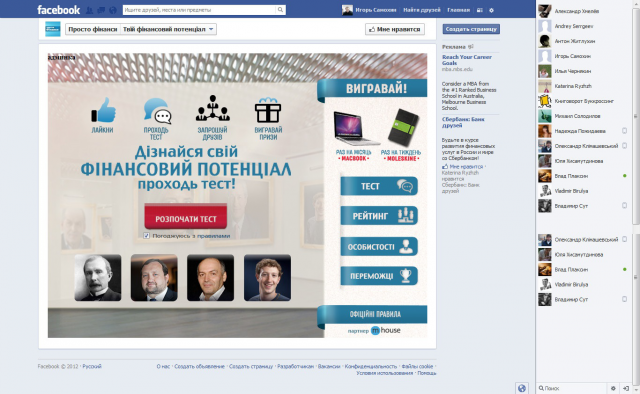This screenshot has width=640, height=394.
Task: Focus the Facebook search field
Action: click(199, 10)
